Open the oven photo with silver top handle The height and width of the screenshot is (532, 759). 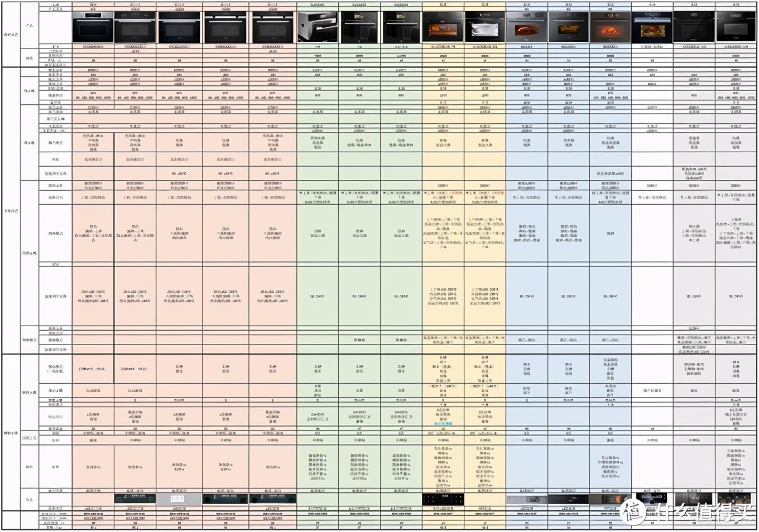pyautogui.click(x=652, y=26)
